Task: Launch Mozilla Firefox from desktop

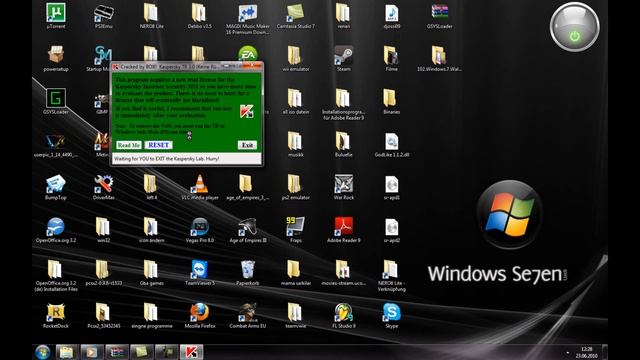Action: tap(200, 315)
